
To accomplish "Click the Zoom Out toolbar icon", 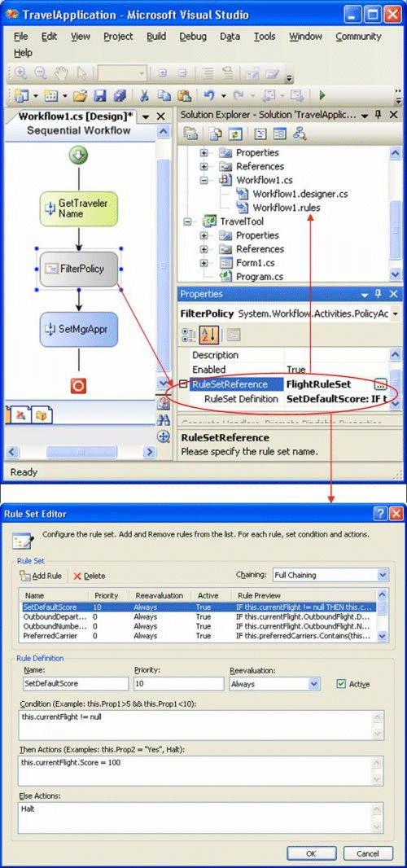I will pos(40,73).
